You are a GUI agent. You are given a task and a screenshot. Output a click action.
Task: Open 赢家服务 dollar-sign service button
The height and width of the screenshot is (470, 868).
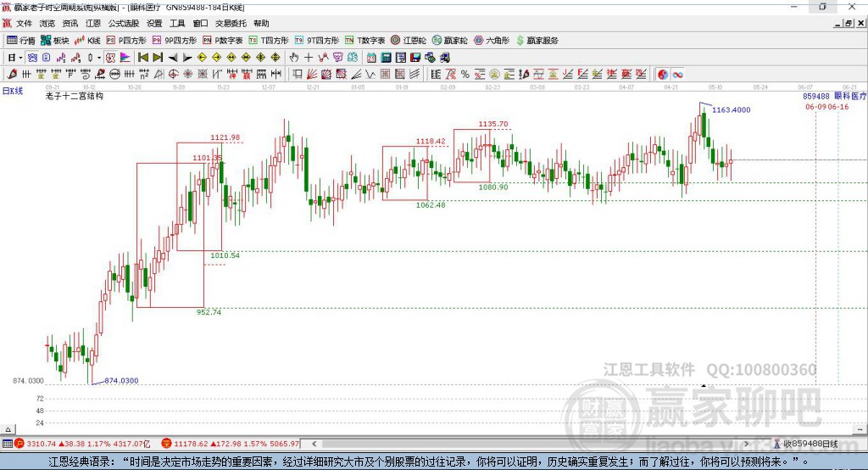[537, 41]
